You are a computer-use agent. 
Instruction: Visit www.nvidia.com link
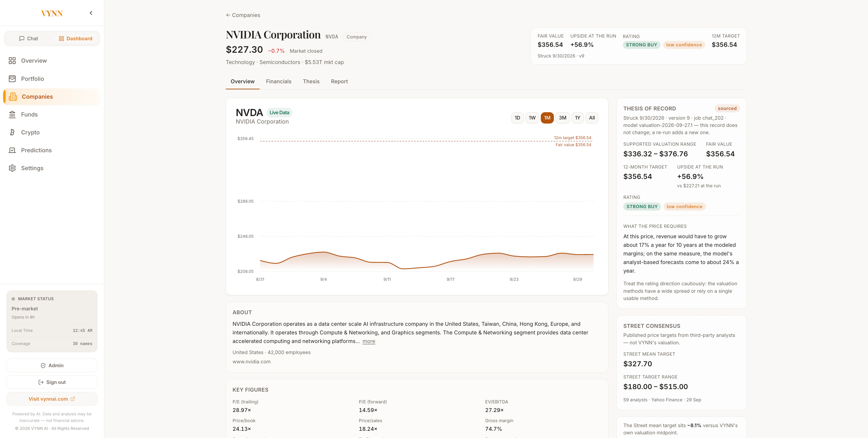(251, 362)
